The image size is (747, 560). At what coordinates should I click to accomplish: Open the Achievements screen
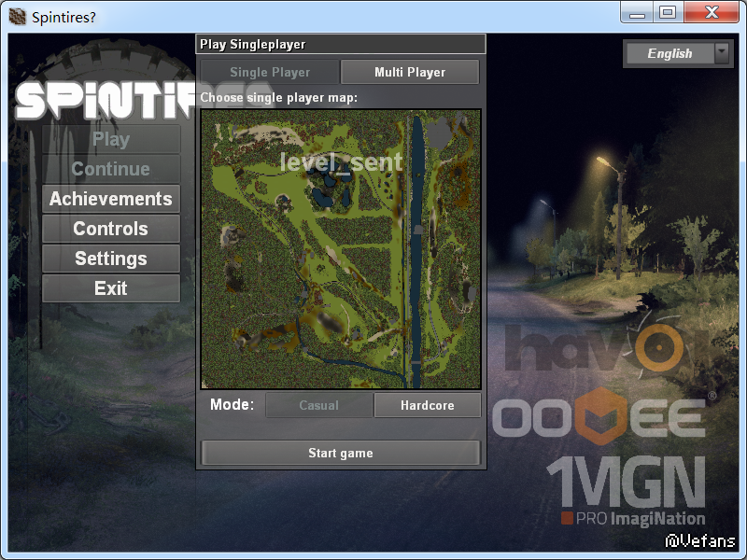click(x=111, y=199)
